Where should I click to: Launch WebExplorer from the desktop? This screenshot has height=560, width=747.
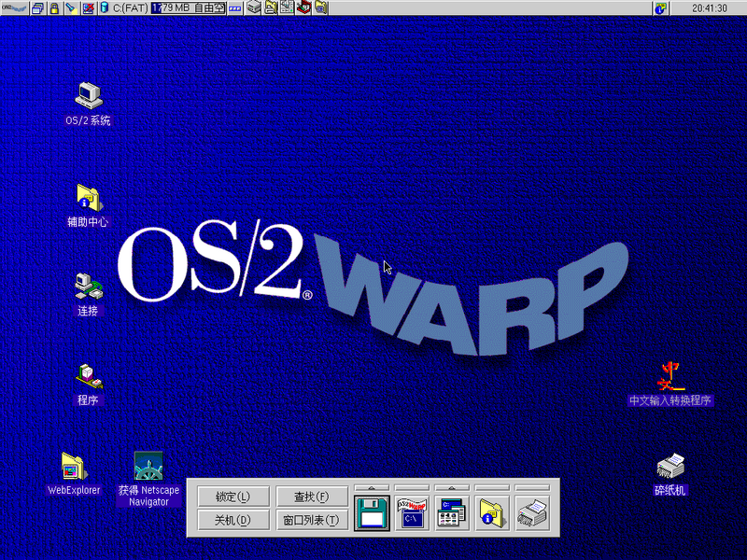(x=74, y=466)
